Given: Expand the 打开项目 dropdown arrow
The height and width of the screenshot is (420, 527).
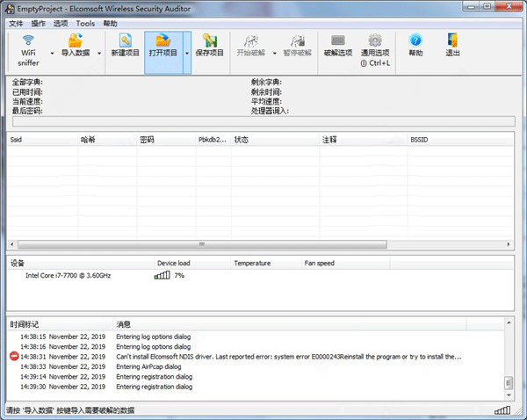Looking at the screenshot, I should pos(187,53).
